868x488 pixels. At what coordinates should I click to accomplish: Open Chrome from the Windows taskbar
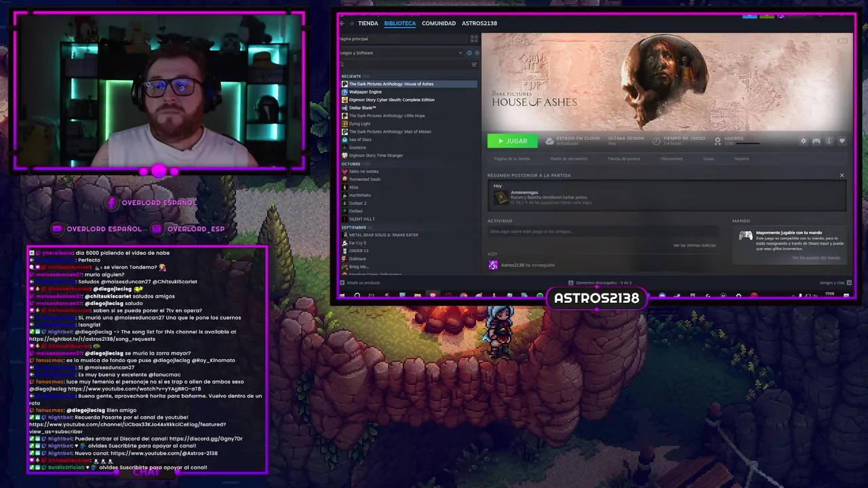(463, 296)
